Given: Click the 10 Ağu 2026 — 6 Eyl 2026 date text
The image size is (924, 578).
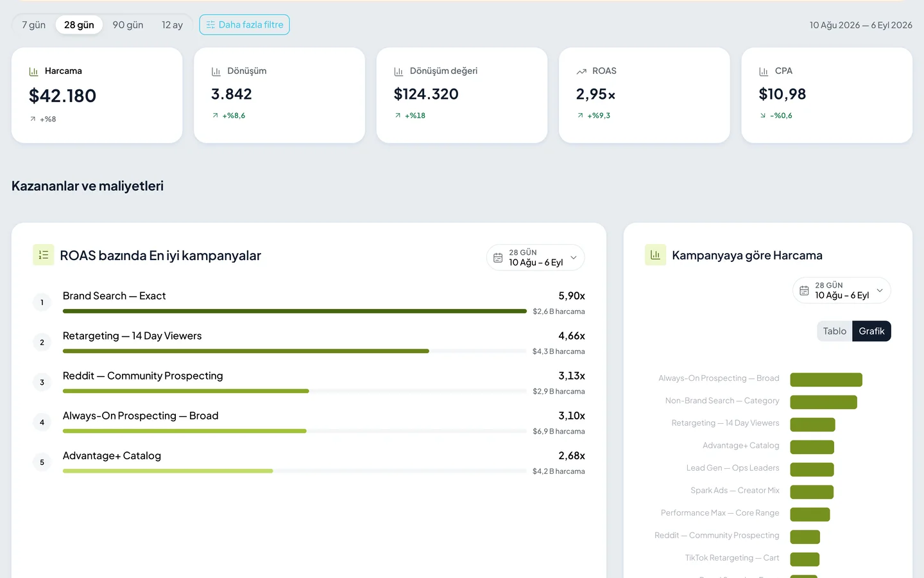Looking at the screenshot, I should coord(860,25).
